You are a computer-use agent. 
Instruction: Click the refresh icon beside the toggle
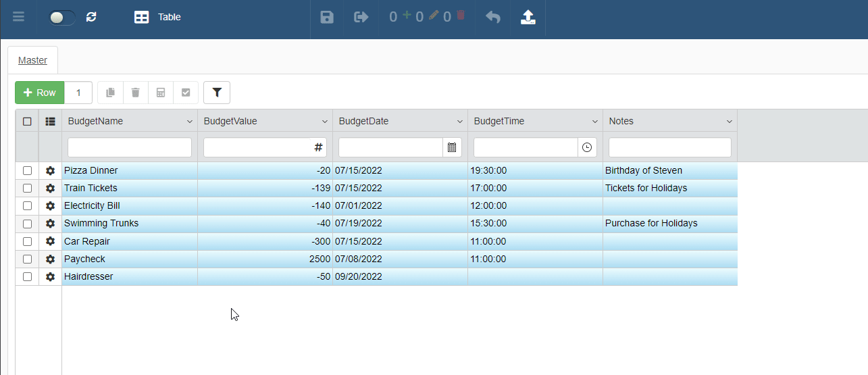click(x=91, y=17)
